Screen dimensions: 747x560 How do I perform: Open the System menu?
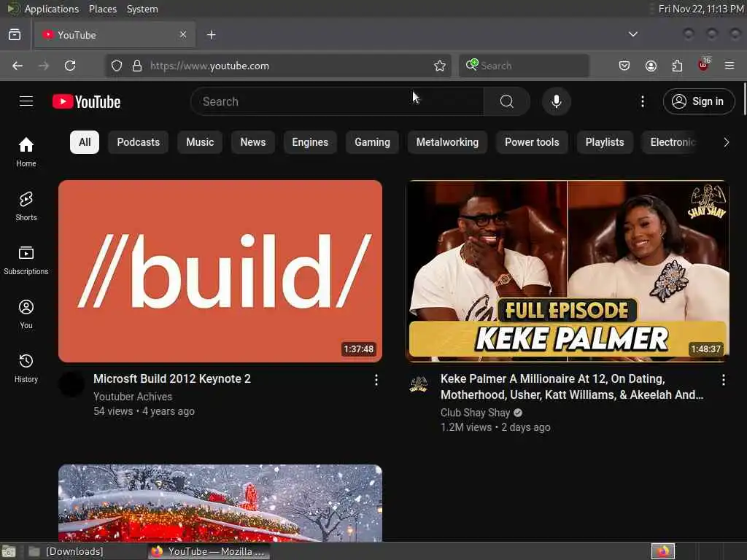point(142,9)
